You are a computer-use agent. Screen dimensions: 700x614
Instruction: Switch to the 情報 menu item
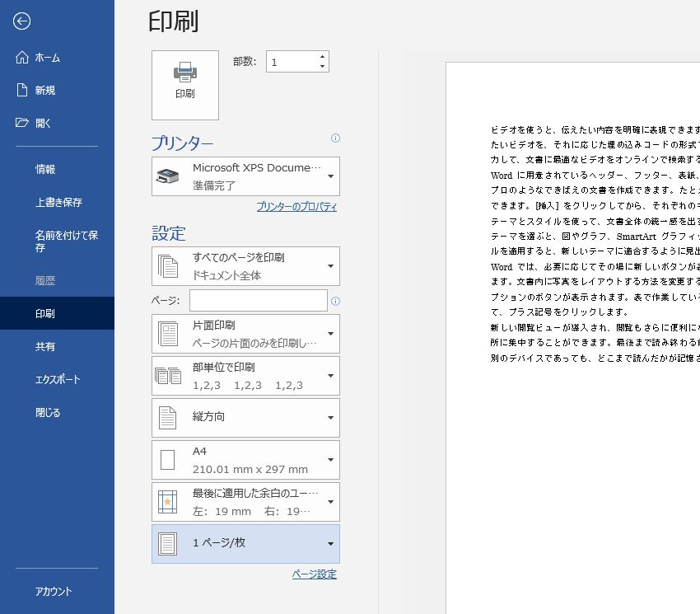click(44, 168)
